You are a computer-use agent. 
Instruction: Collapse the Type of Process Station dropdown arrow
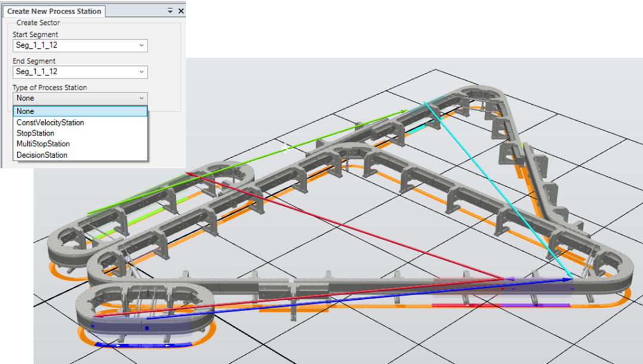(141, 98)
